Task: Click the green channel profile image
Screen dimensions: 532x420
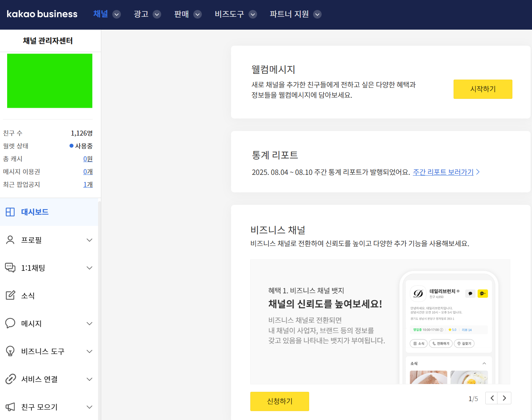Action: pos(50,81)
